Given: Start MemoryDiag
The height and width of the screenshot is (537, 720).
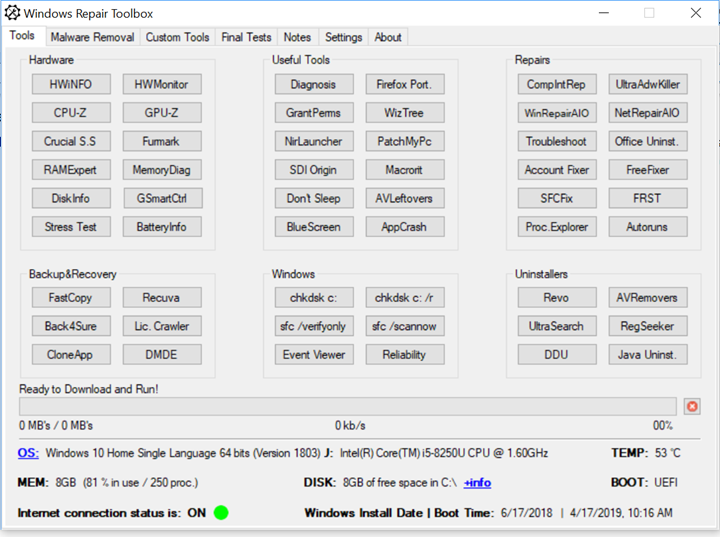Looking at the screenshot, I should tap(162, 170).
